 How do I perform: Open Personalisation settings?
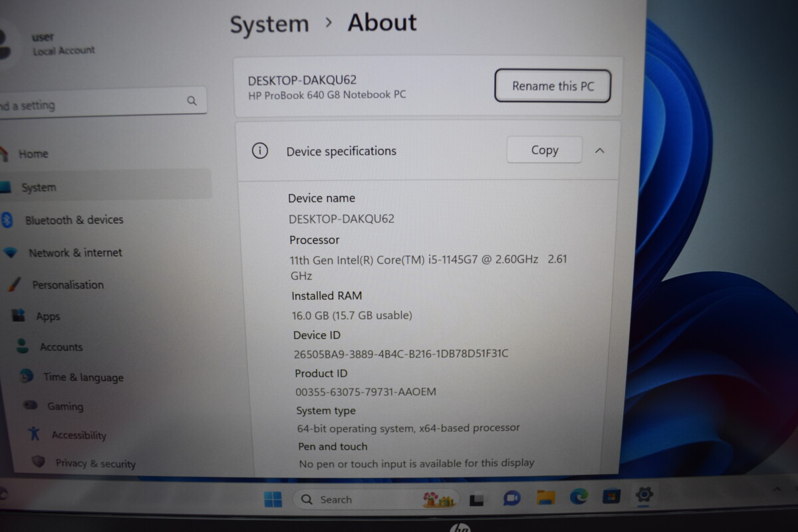coord(68,285)
